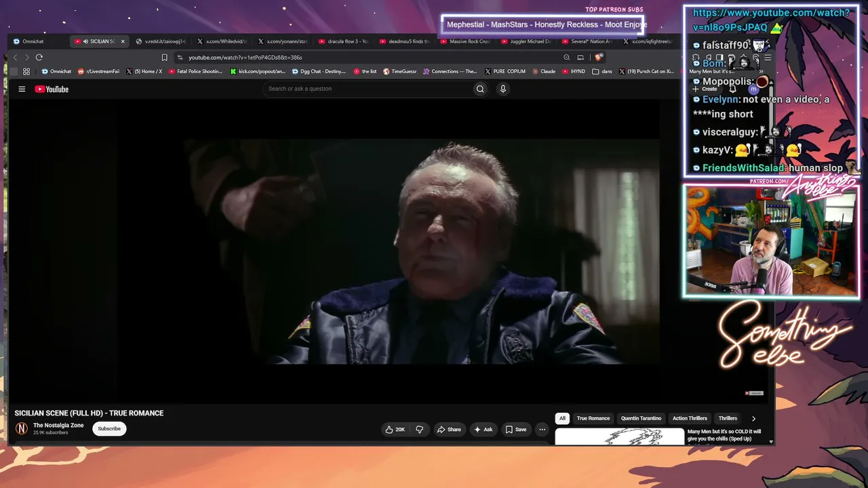Viewport: 868px width, 488px height.
Task: Open the Dgg Chat - Destiny bookmark
Action: (319, 71)
